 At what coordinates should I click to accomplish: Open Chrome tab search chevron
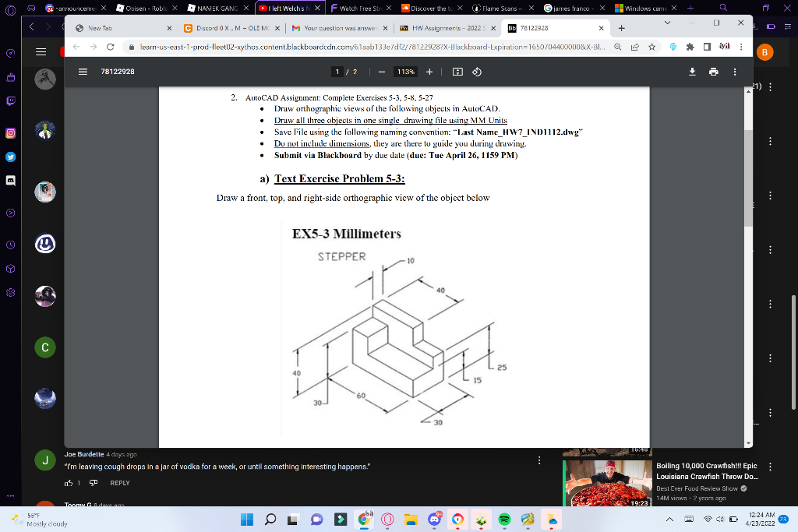[667, 23]
